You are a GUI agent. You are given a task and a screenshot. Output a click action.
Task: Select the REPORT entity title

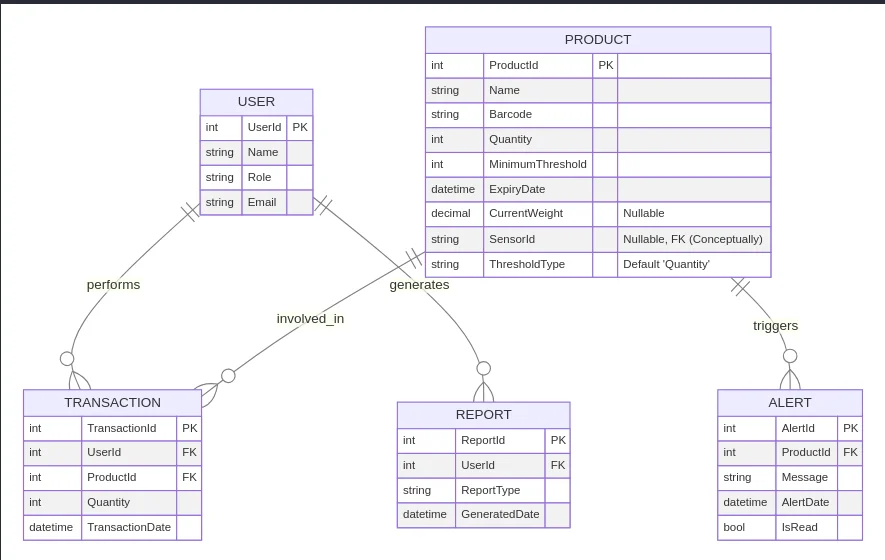pos(484,415)
